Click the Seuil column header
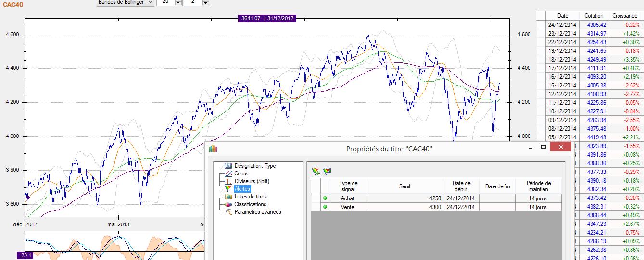This screenshot has width=644, height=260. (404, 186)
